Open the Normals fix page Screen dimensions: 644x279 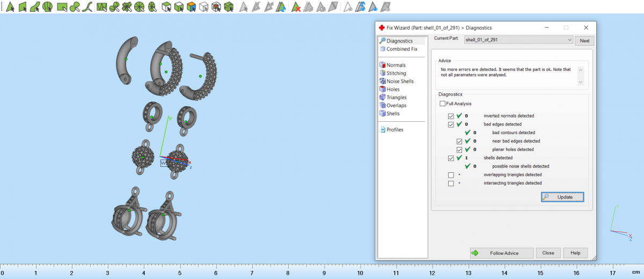click(396, 65)
